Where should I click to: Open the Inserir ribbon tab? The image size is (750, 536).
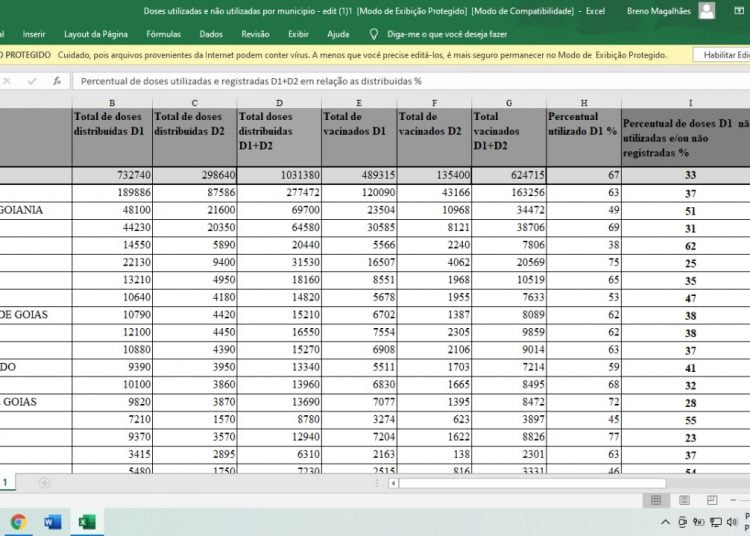(33, 34)
